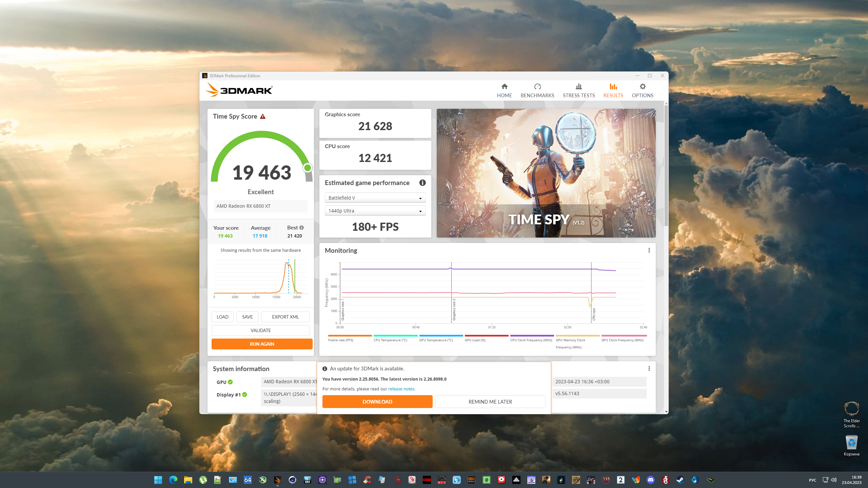Expand the Battlefield V game dropdown
Image resolution: width=868 pixels, height=488 pixels.
[x=375, y=198]
